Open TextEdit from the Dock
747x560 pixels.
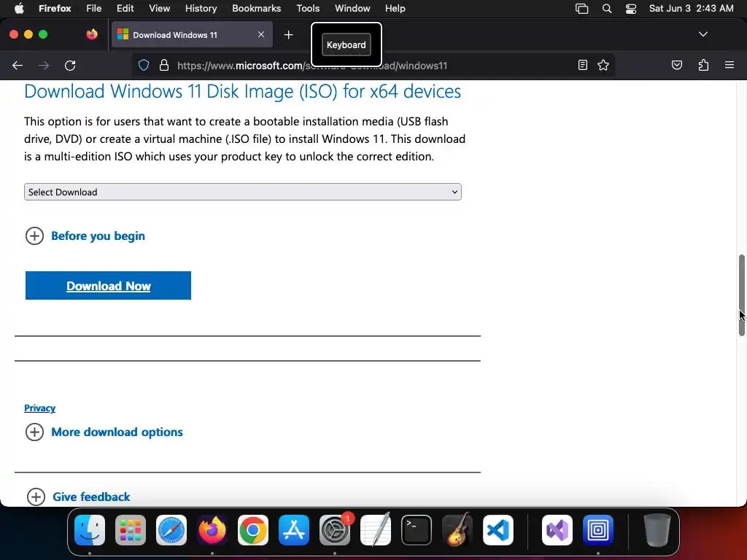pos(376,530)
